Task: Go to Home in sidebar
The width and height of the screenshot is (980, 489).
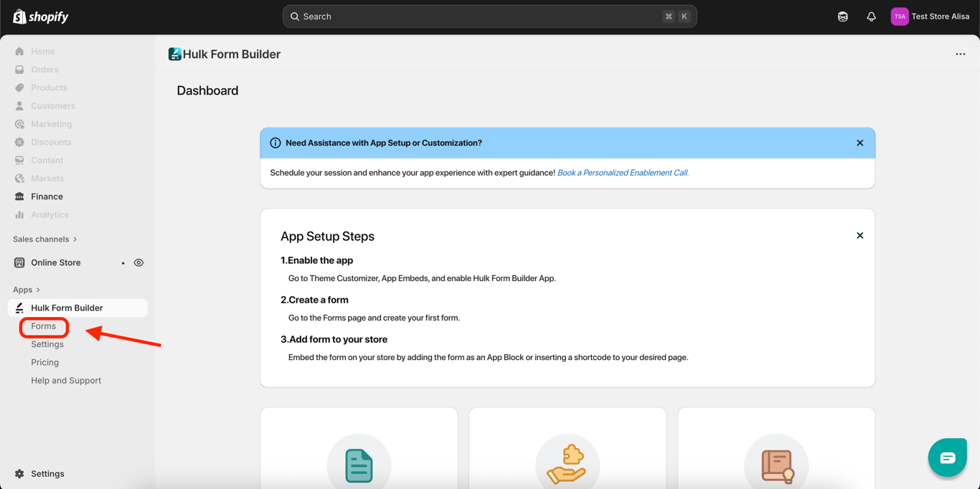Action: point(42,52)
